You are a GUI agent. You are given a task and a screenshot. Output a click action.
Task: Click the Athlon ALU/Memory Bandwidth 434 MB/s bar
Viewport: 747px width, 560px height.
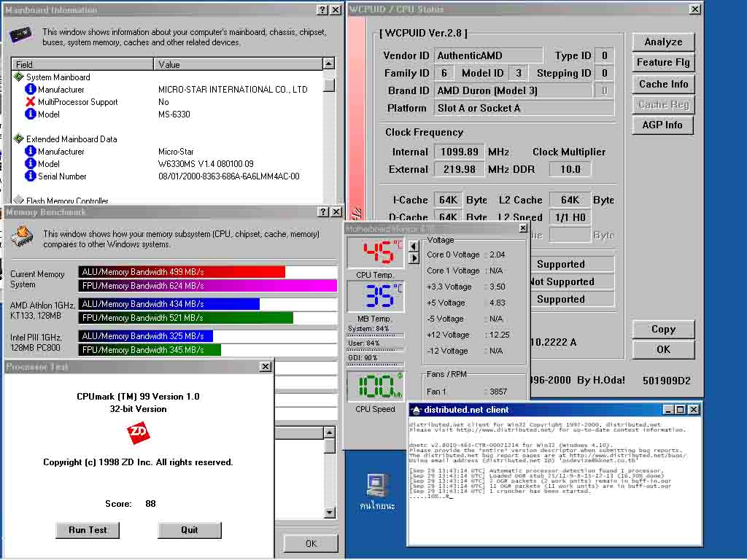169,304
